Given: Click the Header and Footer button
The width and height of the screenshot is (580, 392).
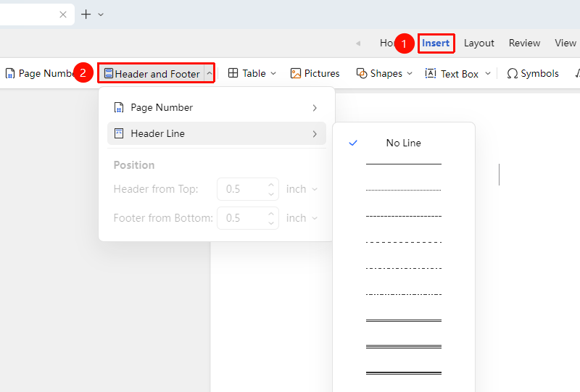Looking at the screenshot, I should (152, 74).
